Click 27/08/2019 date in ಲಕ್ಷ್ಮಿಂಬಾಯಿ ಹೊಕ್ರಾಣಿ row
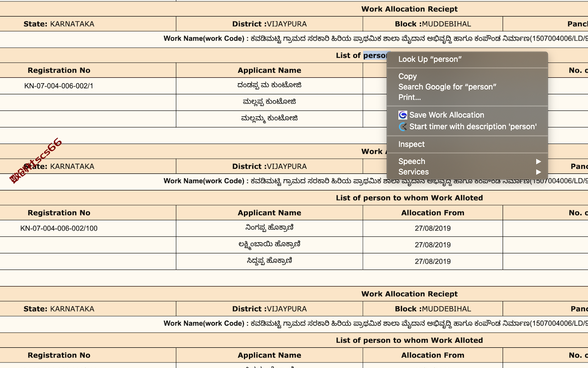The width and height of the screenshot is (588, 368). click(x=433, y=245)
